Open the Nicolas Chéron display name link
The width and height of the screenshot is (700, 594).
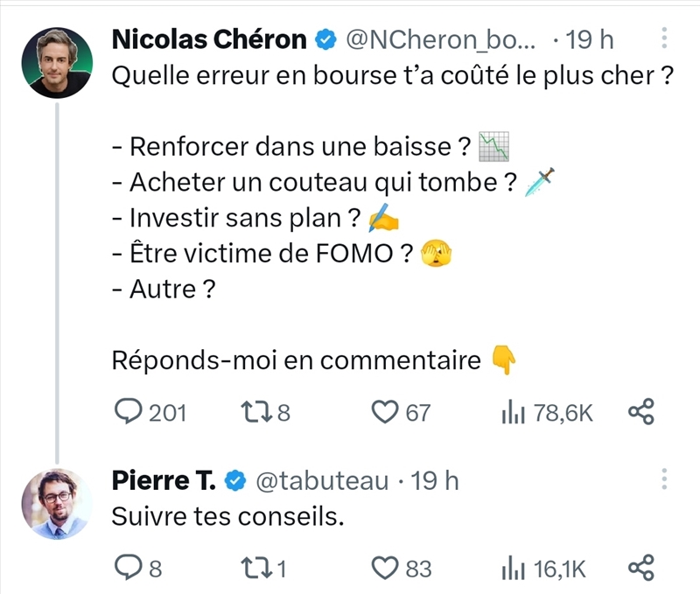pyautogui.click(x=209, y=40)
